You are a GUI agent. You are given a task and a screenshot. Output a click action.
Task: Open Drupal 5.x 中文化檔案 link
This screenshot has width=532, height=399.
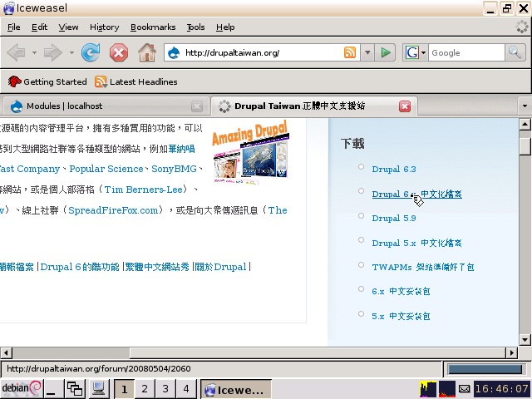(x=417, y=243)
